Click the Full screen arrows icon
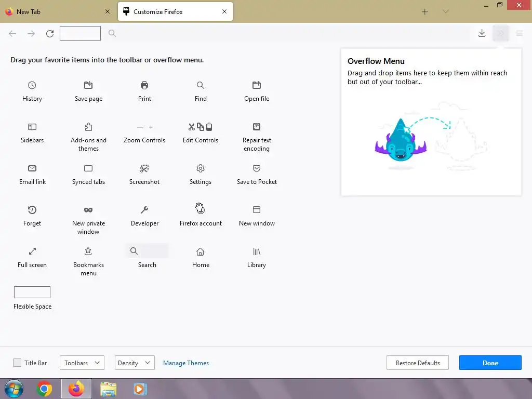Image resolution: width=532 pixels, height=399 pixels. pyautogui.click(x=32, y=251)
